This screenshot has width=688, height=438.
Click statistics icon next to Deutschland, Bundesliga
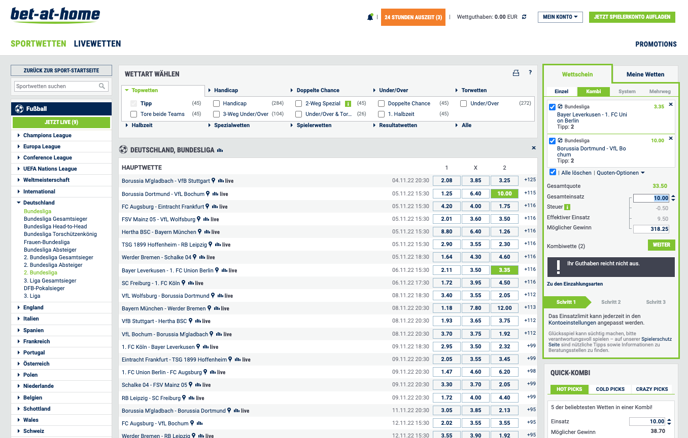tap(220, 150)
